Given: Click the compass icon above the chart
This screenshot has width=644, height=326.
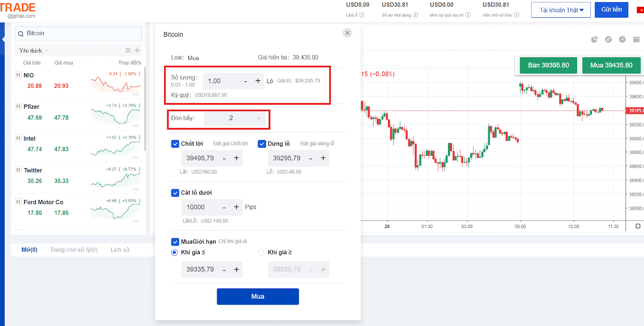Looking at the screenshot, I should tap(608, 39).
